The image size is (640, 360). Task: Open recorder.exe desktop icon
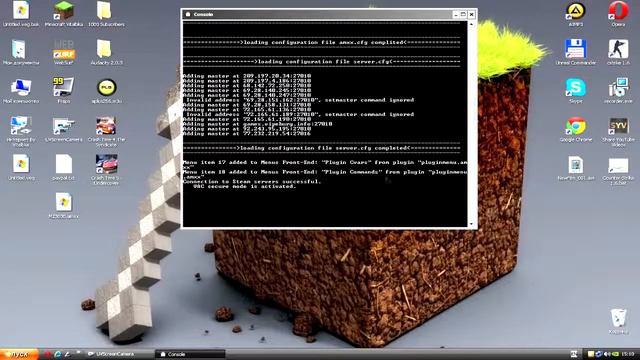click(x=618, y=91)
